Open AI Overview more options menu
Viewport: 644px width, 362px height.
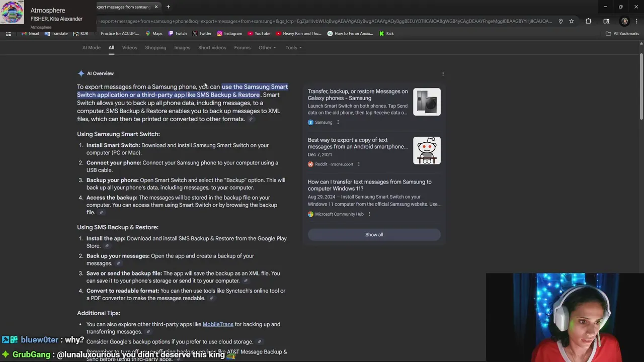click(x=443, y=74)
